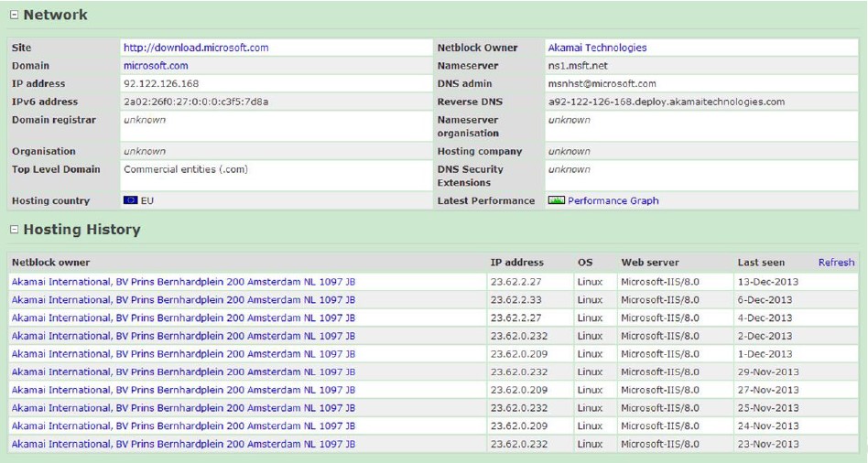868x463 pixels.
Task: Click the Hosting company unknown value
Action: [570, 152]
